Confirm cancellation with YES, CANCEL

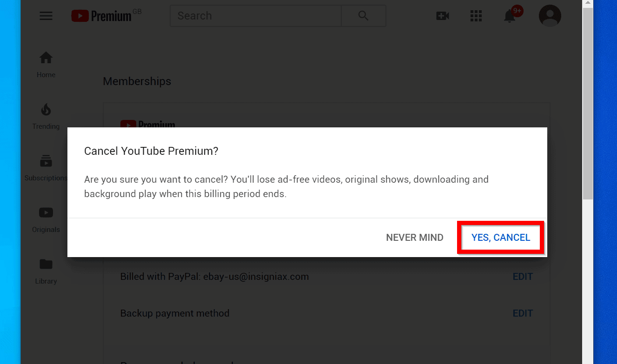point(500,237)
